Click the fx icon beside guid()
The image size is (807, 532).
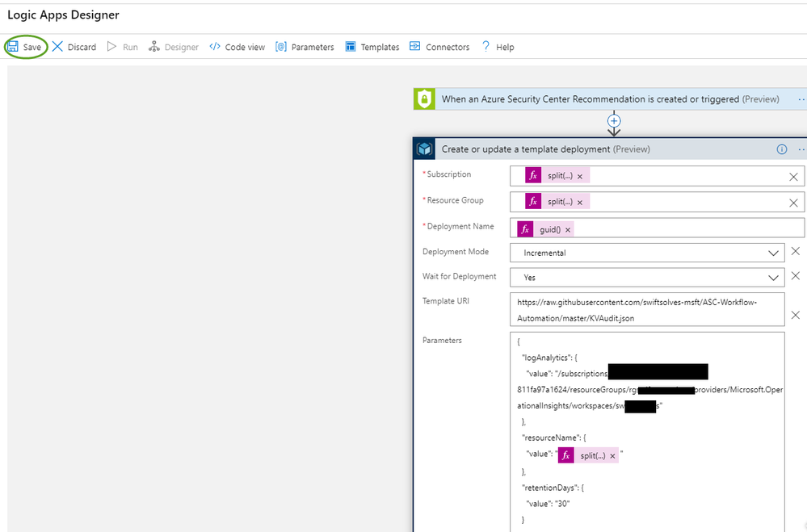coord(525,229)
